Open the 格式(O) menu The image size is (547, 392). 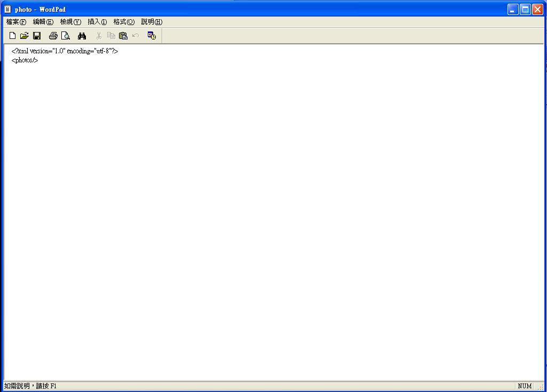point(124,22)
